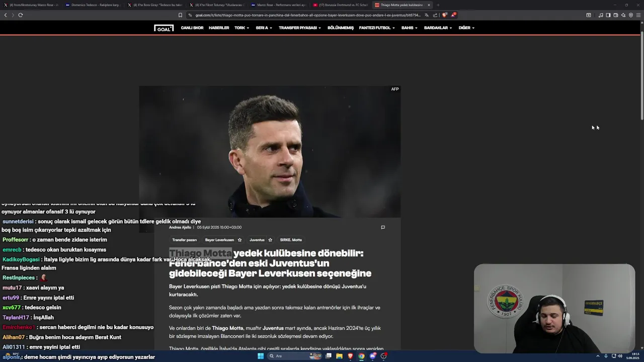644x362 pixels.
Task: Show hidden system tray icons chevron
Action: pyautogui.click(x=599, y=356)
